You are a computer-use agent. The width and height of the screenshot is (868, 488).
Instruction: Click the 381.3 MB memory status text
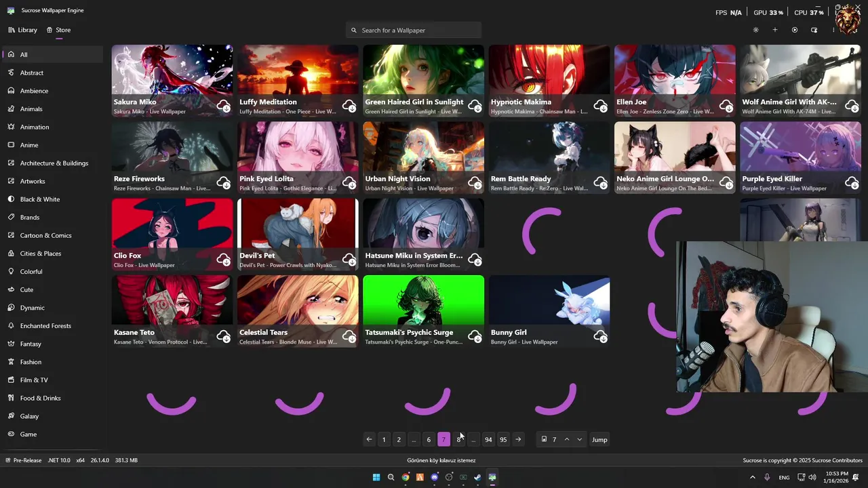coord(126,460)
